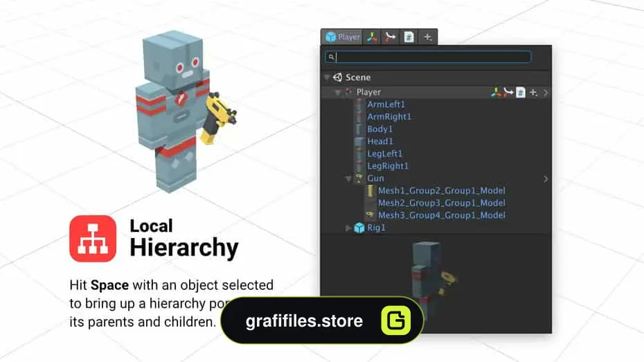
Task: Select Rig1 in the hierarchy
Action: 376,228
